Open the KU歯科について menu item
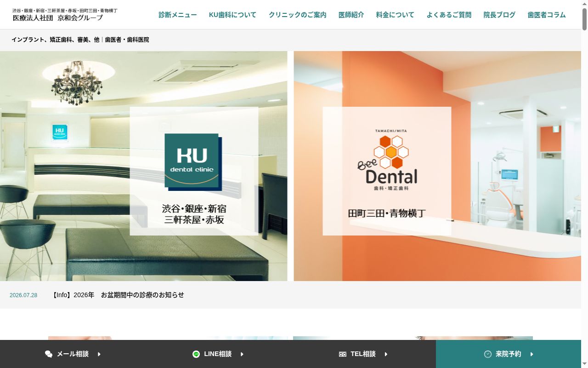The image size is (588, 368). pos(232,15)
